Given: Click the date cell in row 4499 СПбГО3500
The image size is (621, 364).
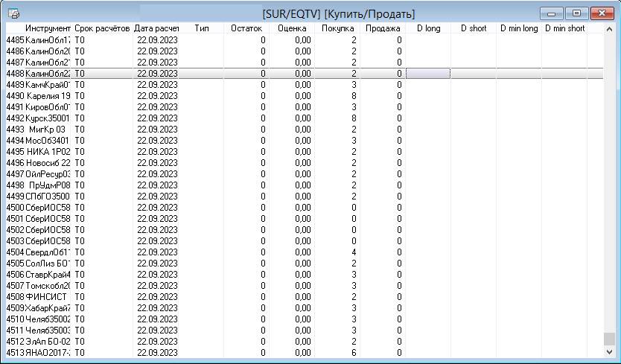Looking at the screenshot, I should click(x=157, y=197).
